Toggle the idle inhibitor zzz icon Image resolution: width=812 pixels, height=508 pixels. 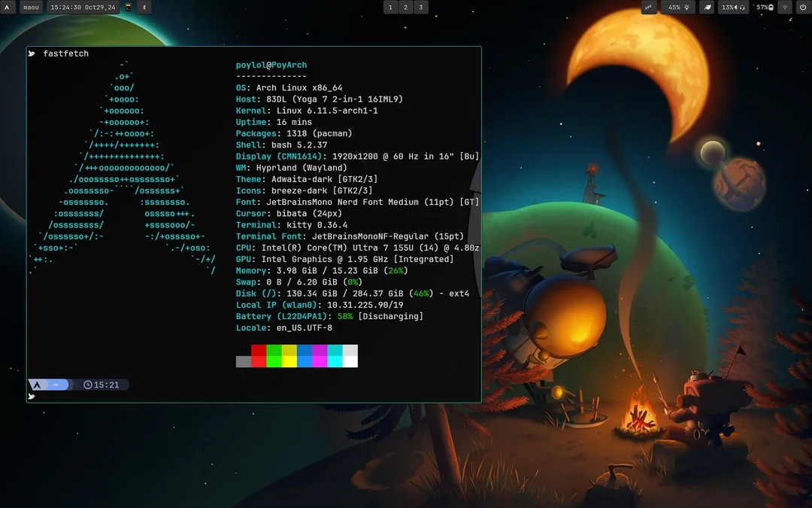tap(648, 8)
